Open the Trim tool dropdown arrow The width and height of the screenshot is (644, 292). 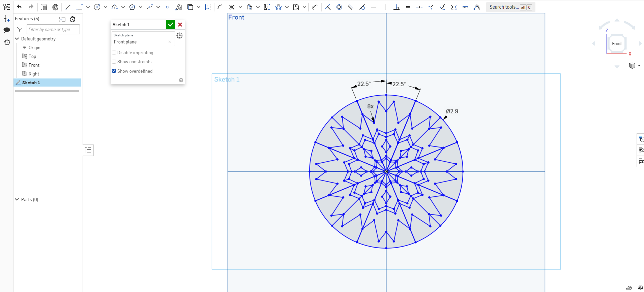tap(240, 7)
